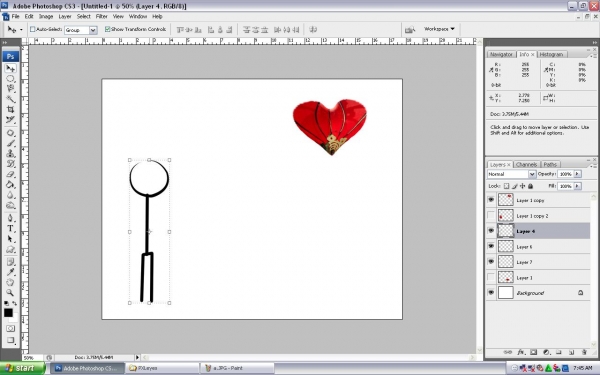600x375 pixels.
Task: Switch to the Histogram tab
Action: coord(551,54)
